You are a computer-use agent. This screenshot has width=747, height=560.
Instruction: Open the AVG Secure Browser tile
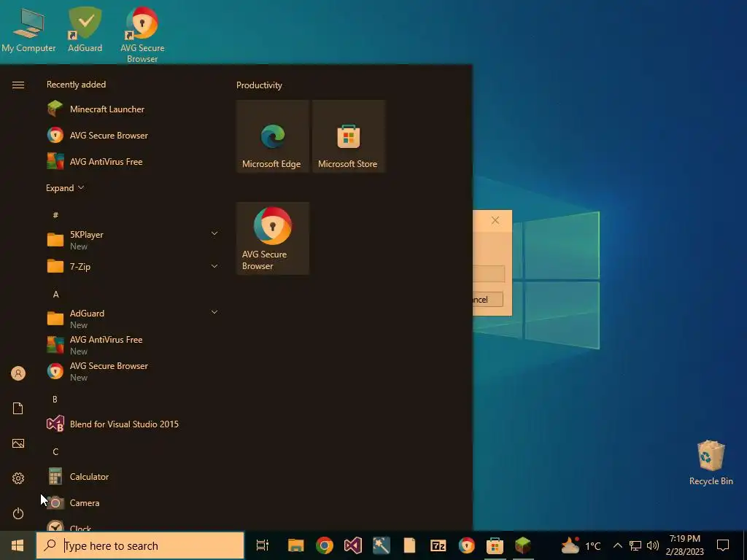tap(273, 238)
